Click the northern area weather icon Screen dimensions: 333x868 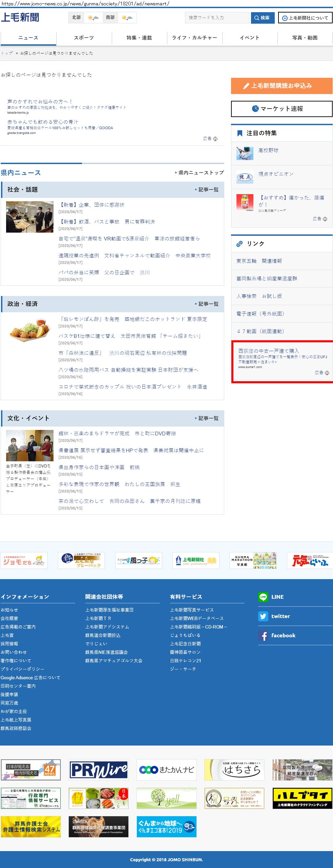click(93, 18)
